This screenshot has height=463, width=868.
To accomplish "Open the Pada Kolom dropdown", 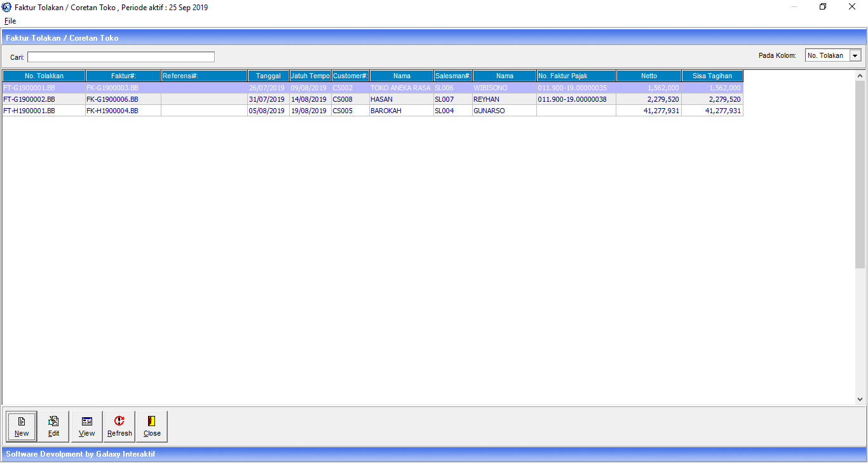I will [x=855, y=56].
